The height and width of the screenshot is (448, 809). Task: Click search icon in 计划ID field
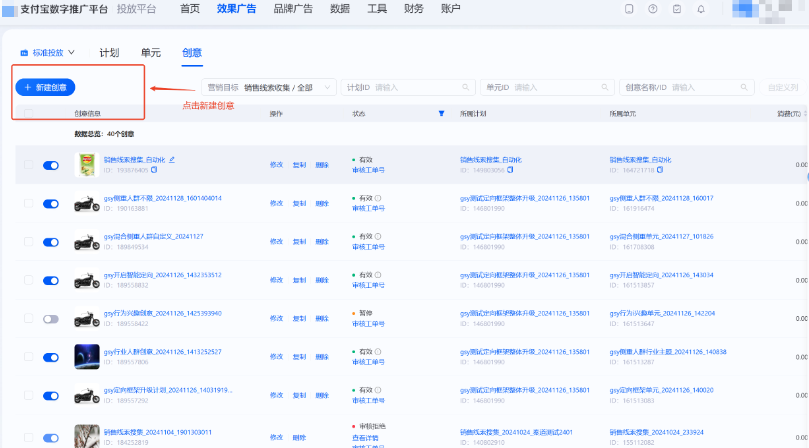(x=465, y=87)
